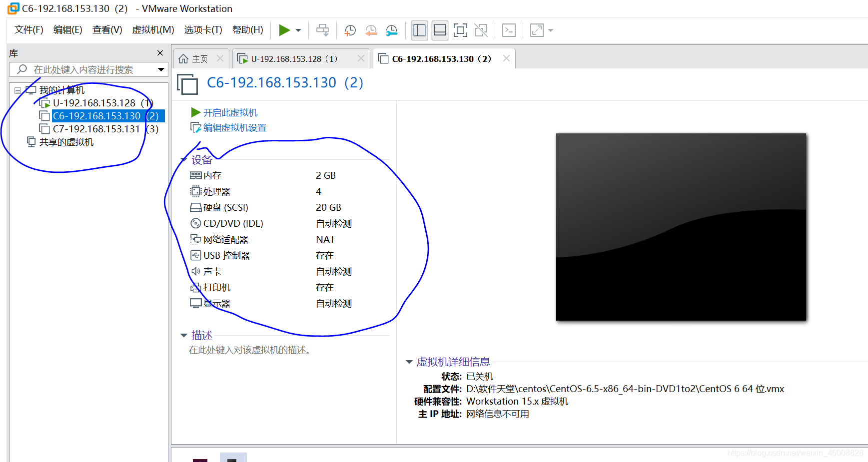Toggle the thumbnail bar view icon
This screenshot has height=462, width=868.
click(440, 30)
